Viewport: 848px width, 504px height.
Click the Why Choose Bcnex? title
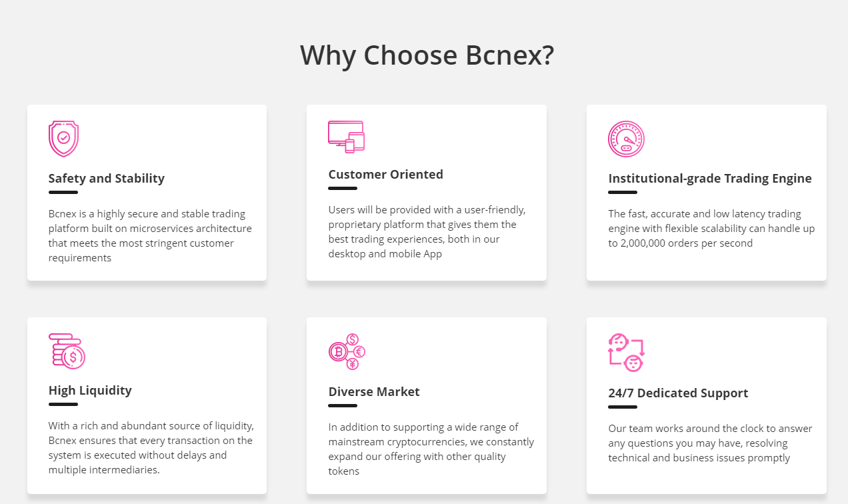point(427,55)
